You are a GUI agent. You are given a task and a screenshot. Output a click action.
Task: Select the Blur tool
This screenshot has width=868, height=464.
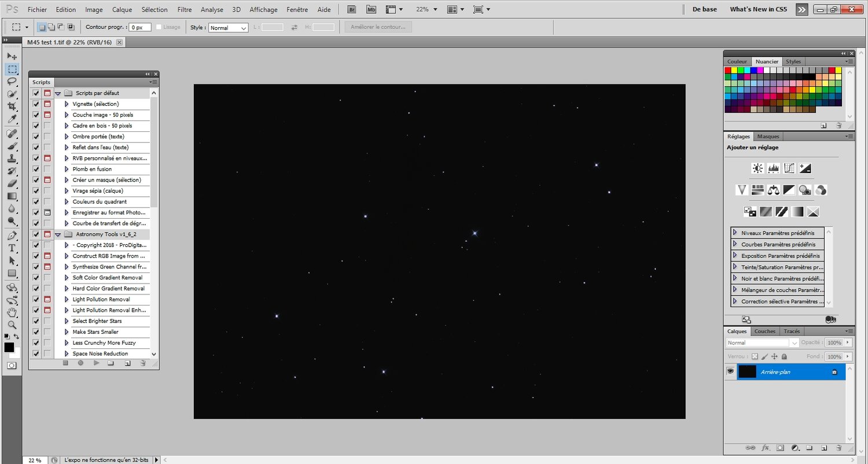coord(12,209)
